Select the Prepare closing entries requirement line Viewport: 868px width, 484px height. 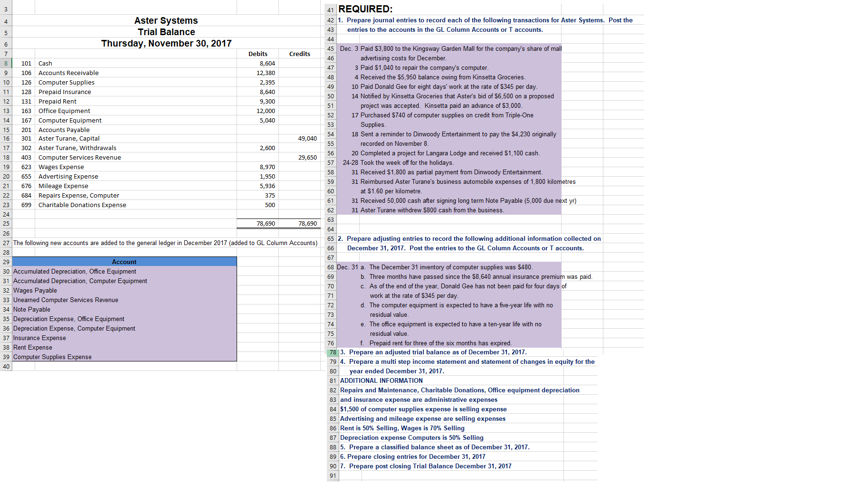point(412,456)
